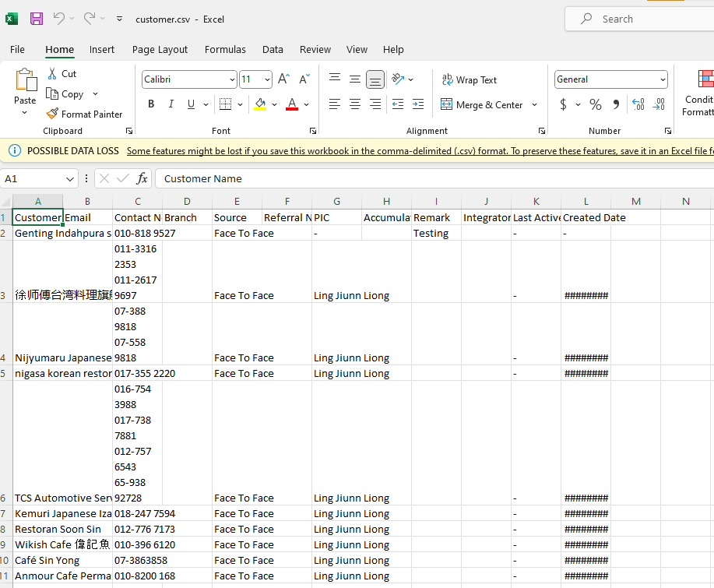Image resolution: width=714 pixels, height=588 pixels.
Task: Expand Fill Color palette arrow
Action: (x=275, y=105)
